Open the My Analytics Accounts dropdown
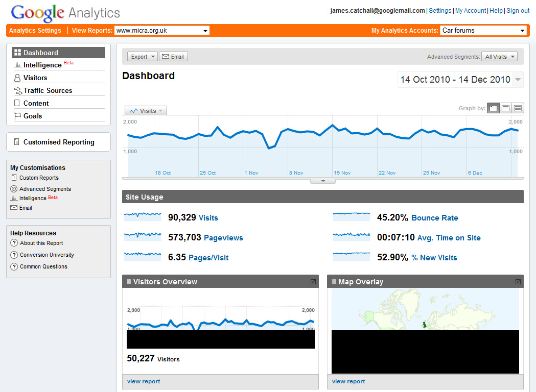The width and height of the screenshot is (536, 392). pos(483,31)
